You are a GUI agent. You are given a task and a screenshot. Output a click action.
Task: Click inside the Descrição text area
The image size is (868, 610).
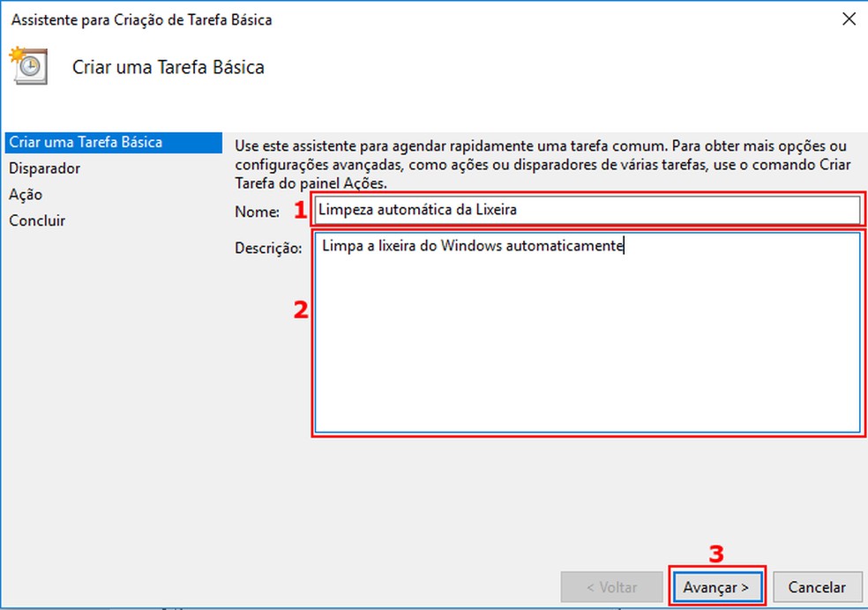(587, 332)
